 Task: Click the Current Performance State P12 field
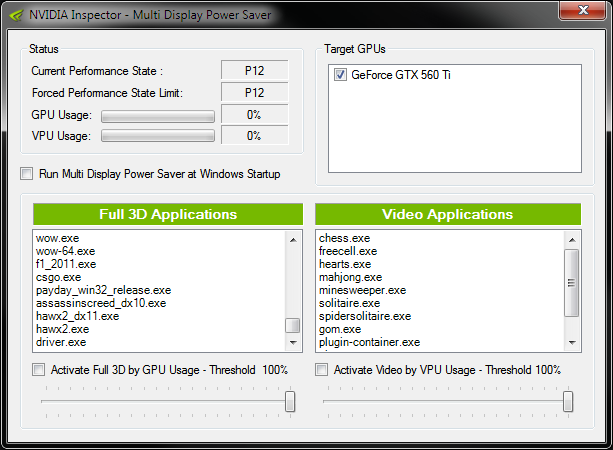(255, 70)
